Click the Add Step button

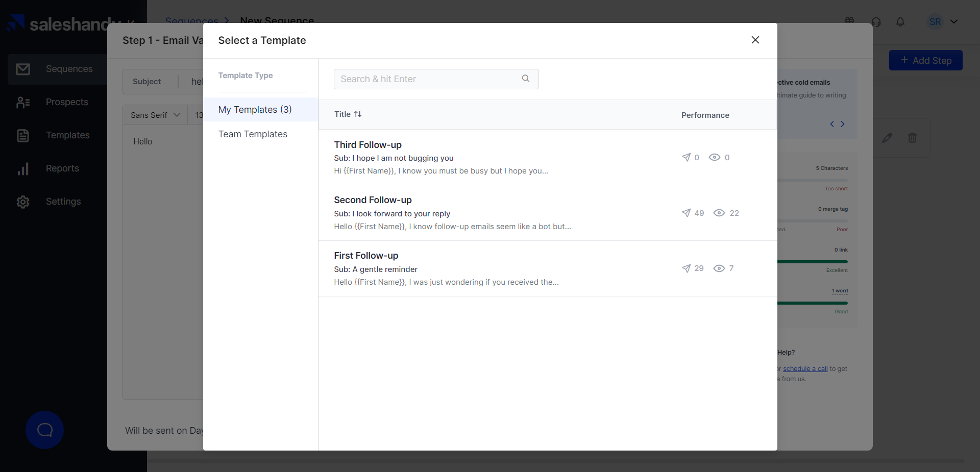925,60
